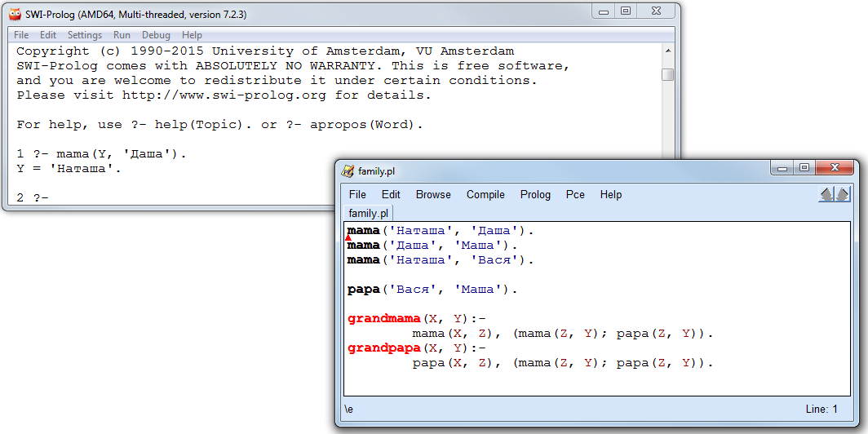Open the Run menu in the console
Screen dimensions: 868x434
122,35
